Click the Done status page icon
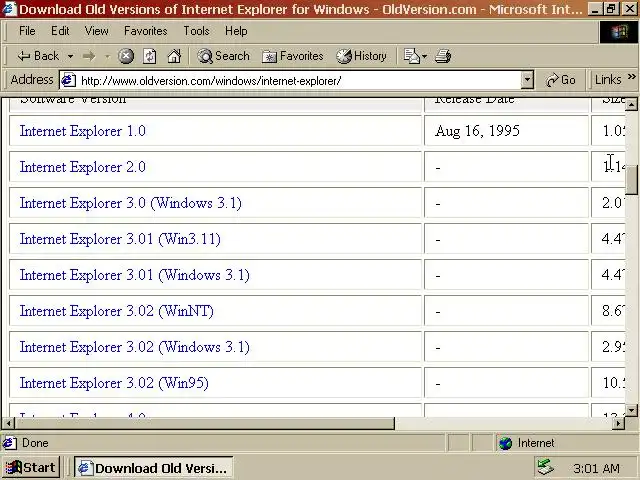Image resolution: width=640 pixels, height=480 pixels. pyautogui.click(x=10, y=443)
